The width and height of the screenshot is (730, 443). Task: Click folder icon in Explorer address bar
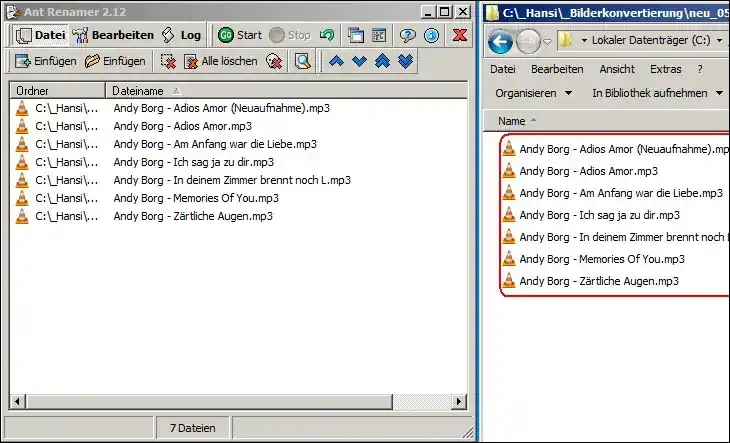[x=565, y=40]
